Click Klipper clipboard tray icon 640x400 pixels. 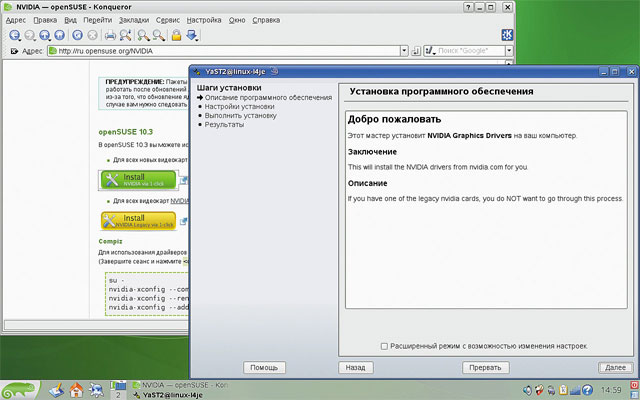coord(563,390)
